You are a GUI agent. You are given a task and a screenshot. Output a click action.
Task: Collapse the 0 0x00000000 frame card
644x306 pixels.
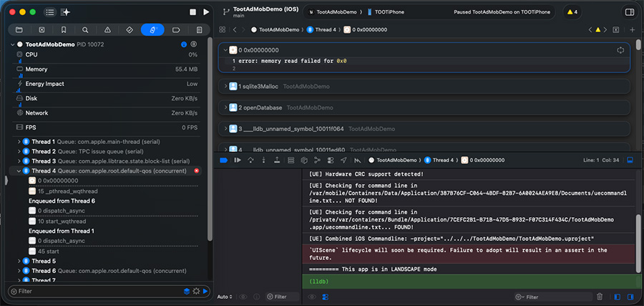225,50
